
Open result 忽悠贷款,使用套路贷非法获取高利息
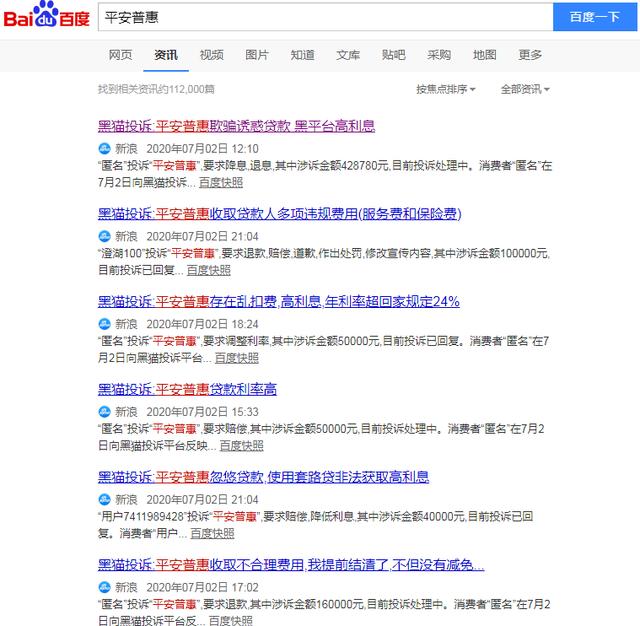[263, 477]
